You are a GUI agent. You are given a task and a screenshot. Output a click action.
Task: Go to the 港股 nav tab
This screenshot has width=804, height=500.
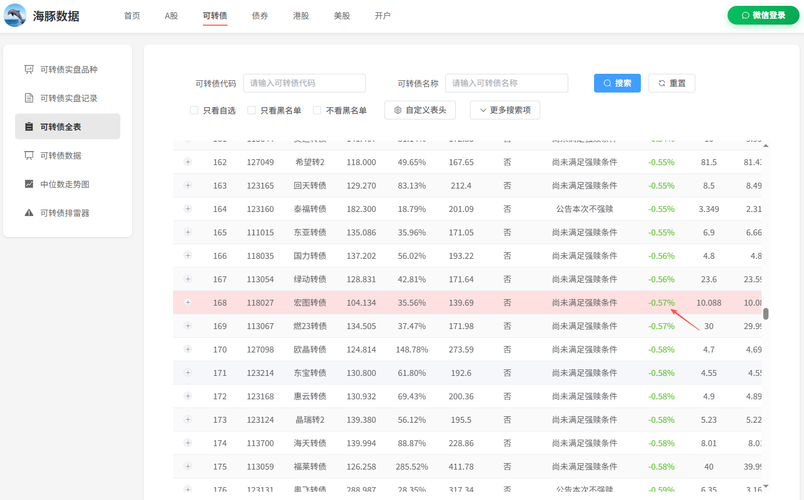301,16
